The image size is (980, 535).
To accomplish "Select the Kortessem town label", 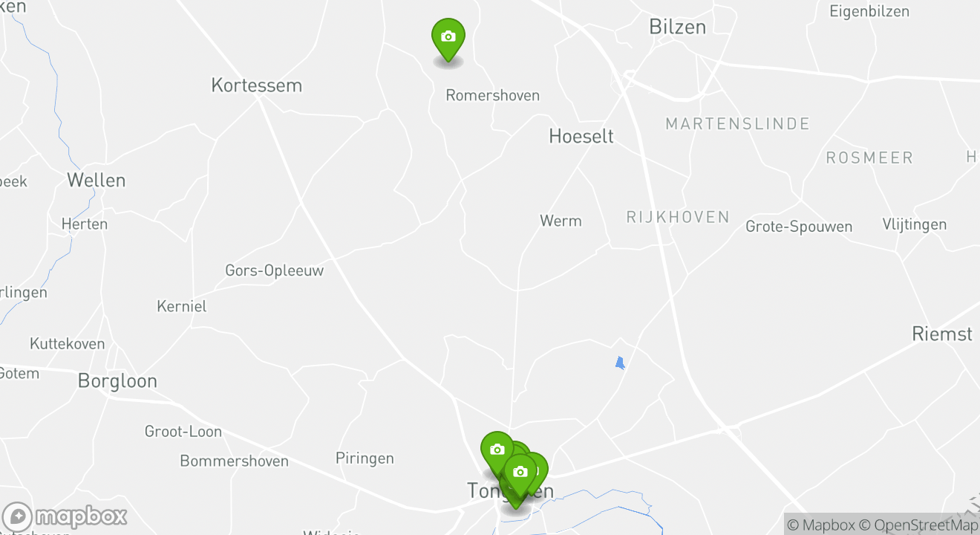I will [256, 85].
